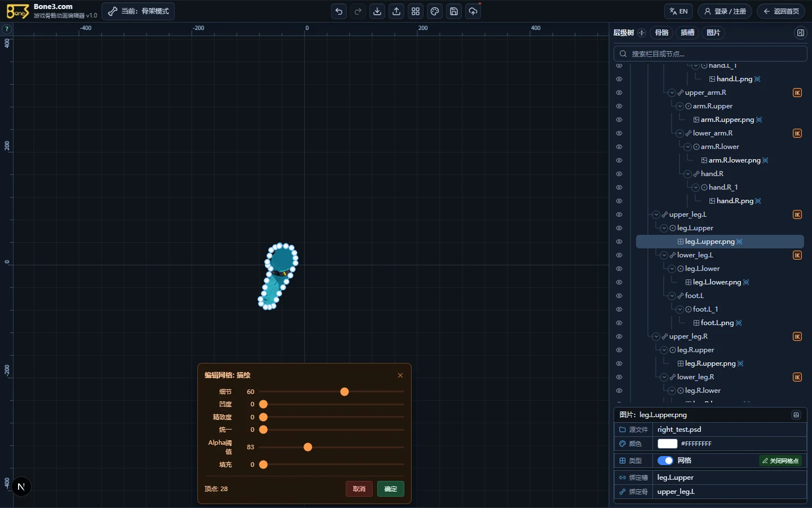Cancel mesh editing with 取消 button
Image resolution: width=812 pixels, height=508 pixels.
click(x=359, y=489)
